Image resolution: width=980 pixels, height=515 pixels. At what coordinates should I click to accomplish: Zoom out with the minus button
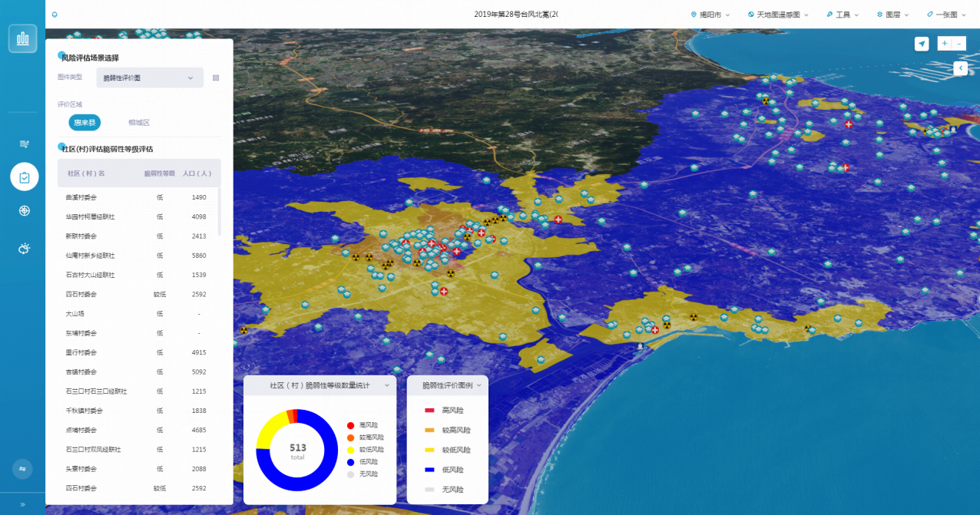(x=959, y=44)
